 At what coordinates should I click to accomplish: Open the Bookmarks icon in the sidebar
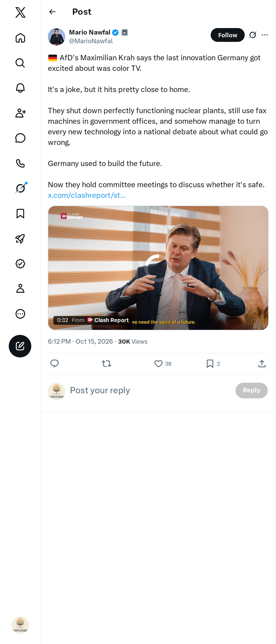(20, 213)
